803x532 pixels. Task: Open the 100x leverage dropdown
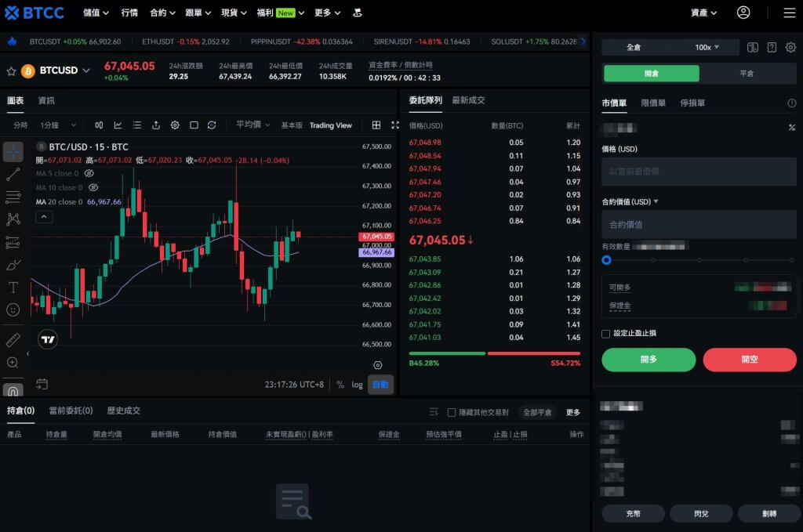[x=707, y=48]
